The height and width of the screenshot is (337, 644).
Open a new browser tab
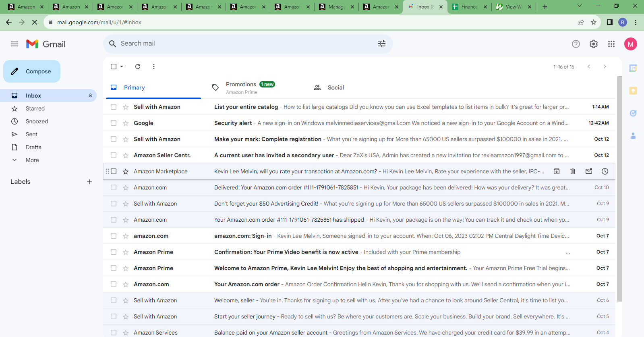click(545, 7)
